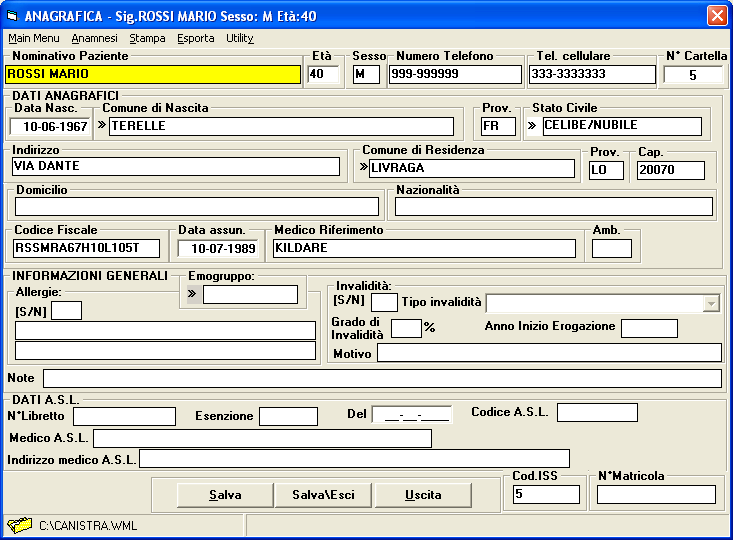Click the Del date field
The width and height of the screenshot is (733, 540).
(x=412, y=415)
